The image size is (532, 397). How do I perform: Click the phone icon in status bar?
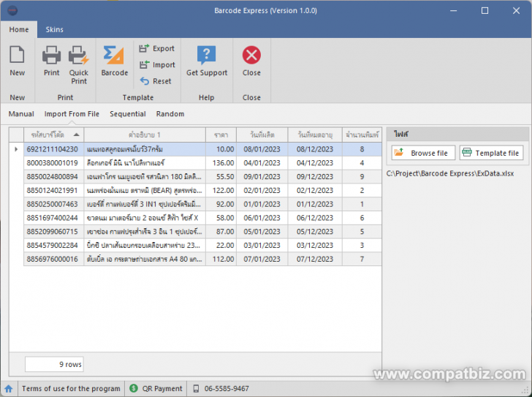[x=196, y=388]
